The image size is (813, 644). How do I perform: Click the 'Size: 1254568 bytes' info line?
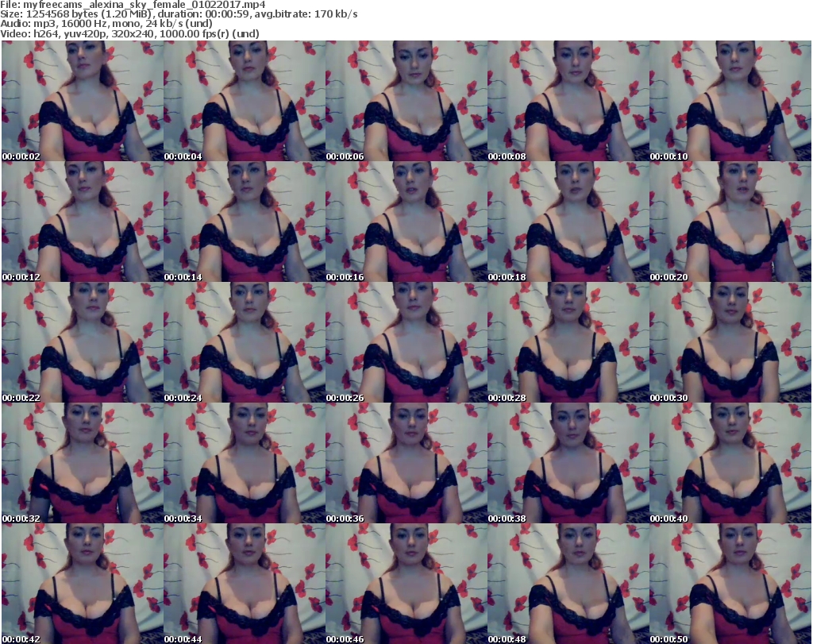(179, 14)
